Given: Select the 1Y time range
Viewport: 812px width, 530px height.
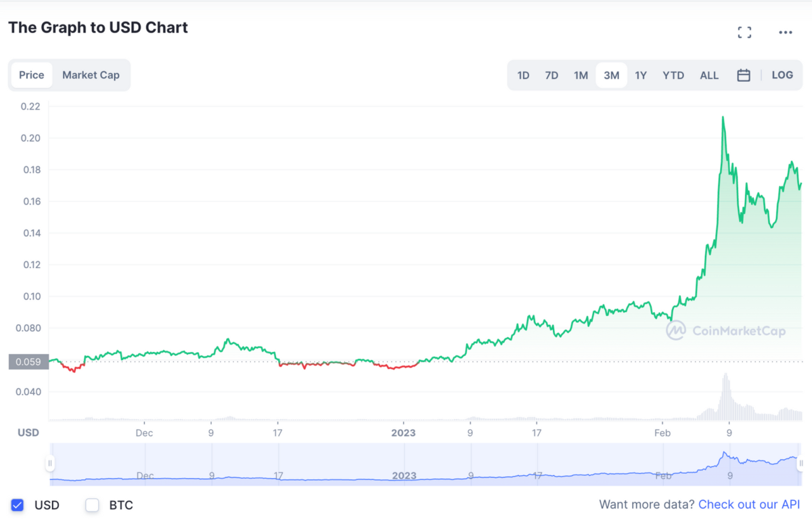Looking at the screenshot, I should (641, 75).
